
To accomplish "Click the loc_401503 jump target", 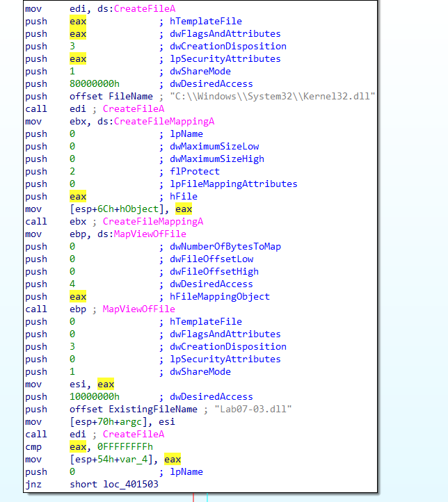I will click(131, 484).
